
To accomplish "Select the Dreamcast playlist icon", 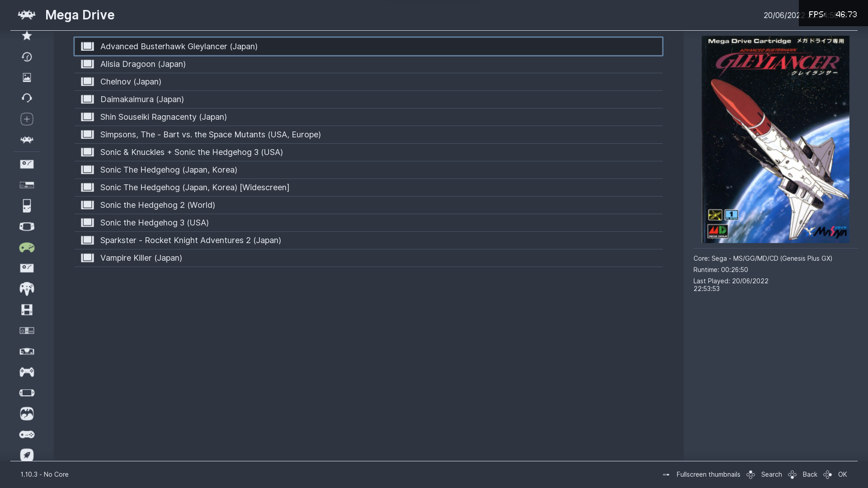I will 27,414.
